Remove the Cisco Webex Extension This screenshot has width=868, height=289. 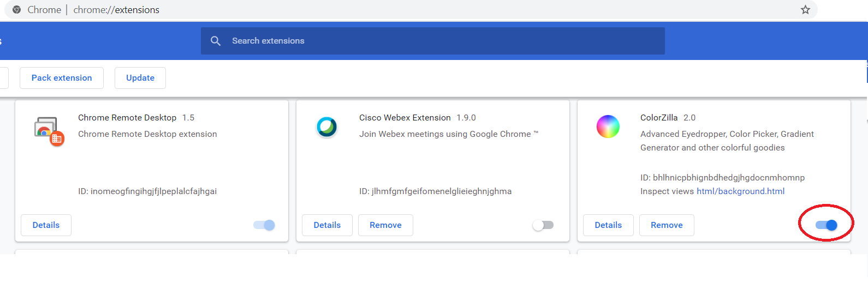tap(385, 225)
